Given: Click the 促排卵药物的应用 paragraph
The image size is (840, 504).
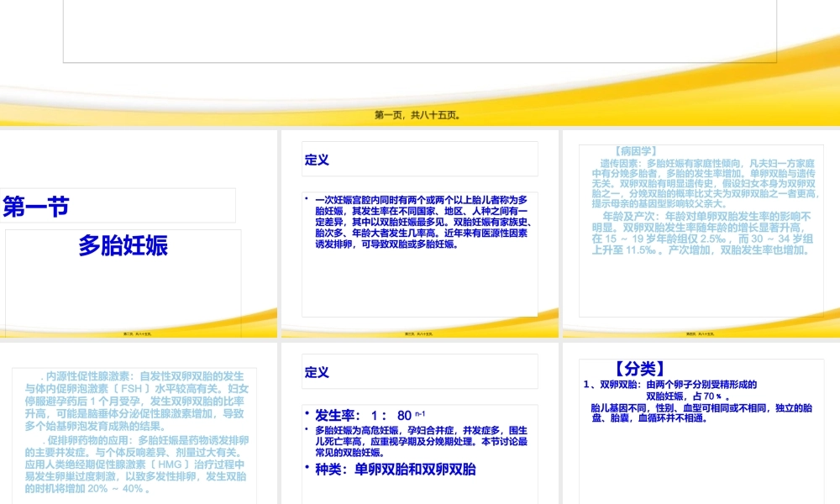Looking at the screenshot, I should coord(136,463).
